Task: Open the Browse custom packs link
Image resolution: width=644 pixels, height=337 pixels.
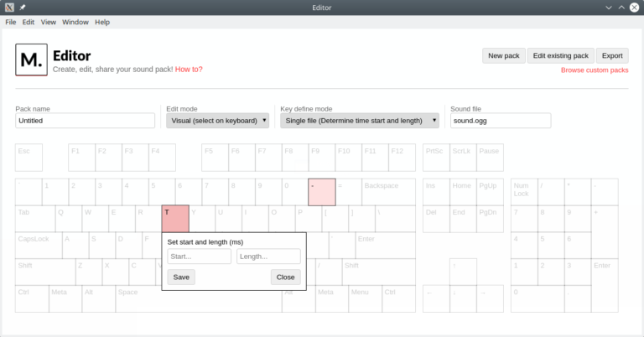Action: [595, 70]
